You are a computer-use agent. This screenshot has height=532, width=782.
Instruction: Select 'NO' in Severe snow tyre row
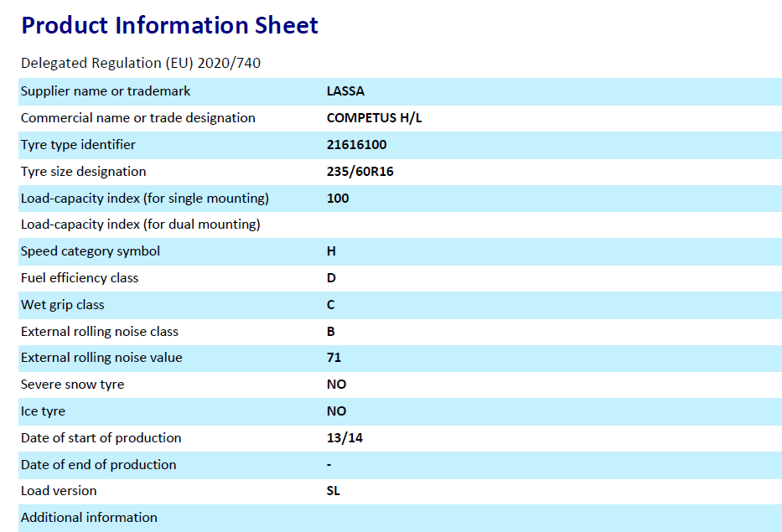(337, 385)
